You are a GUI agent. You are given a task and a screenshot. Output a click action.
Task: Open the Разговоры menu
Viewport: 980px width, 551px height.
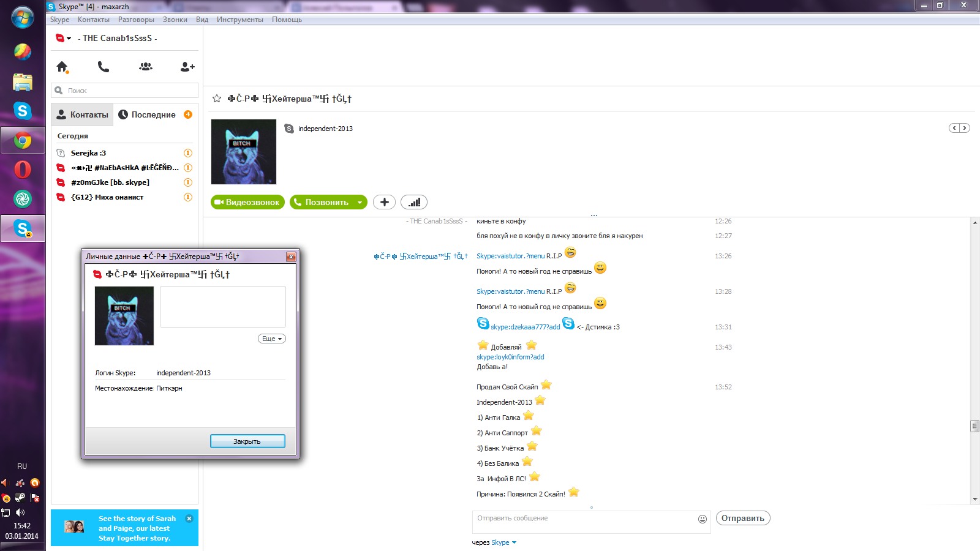pos(136,20)
